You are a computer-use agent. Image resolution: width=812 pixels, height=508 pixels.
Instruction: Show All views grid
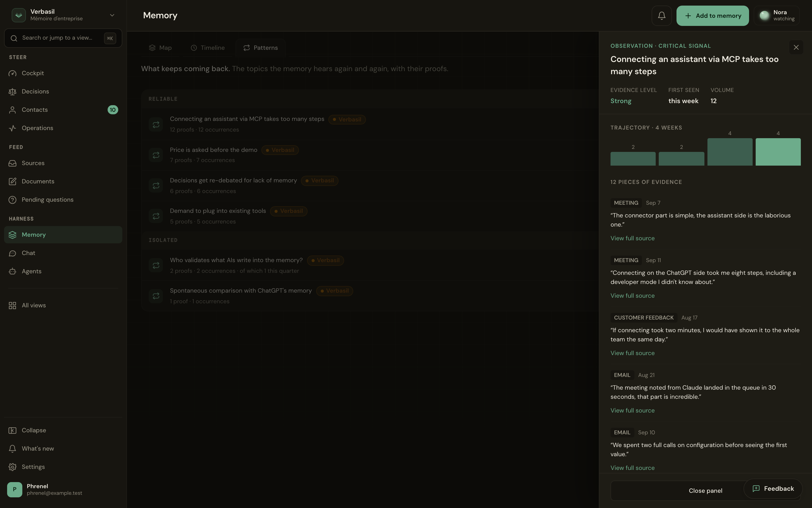63,305
